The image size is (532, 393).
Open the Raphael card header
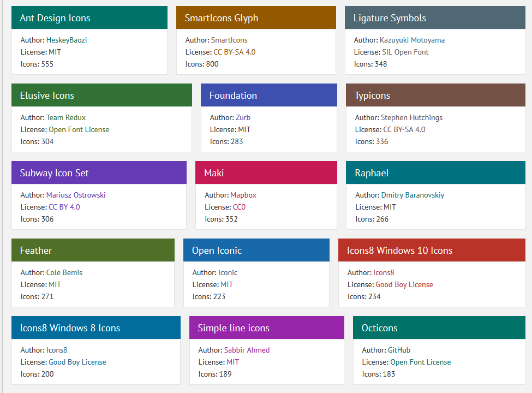(x=435, y=172)
